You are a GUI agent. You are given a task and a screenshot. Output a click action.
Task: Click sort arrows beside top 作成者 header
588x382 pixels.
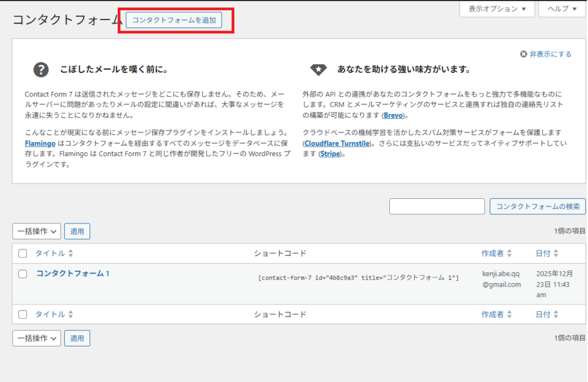509,253
